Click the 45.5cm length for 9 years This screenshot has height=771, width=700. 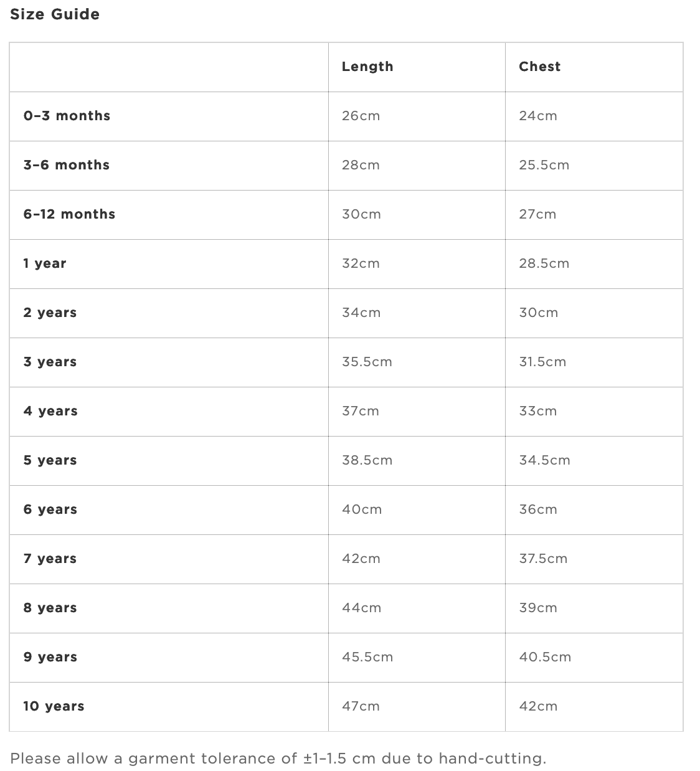click(x=367, y=657)
